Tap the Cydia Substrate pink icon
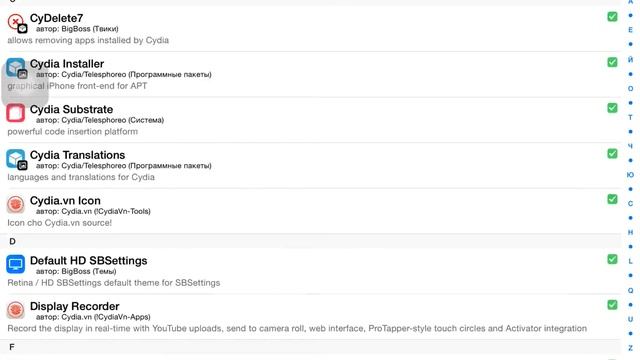Image resolution: width=640 pixels, height=360 pixels. coord(16,113)
